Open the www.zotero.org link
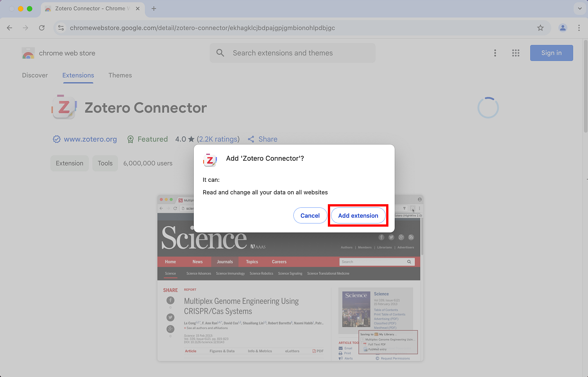588x377 pixels. pyautogui.click(x=90, y=139)
